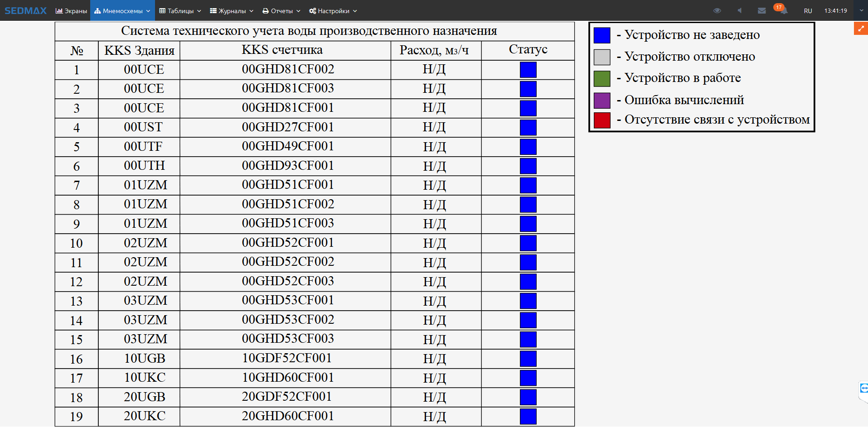Expand the top-right user chevron menu

coord(861,10)
